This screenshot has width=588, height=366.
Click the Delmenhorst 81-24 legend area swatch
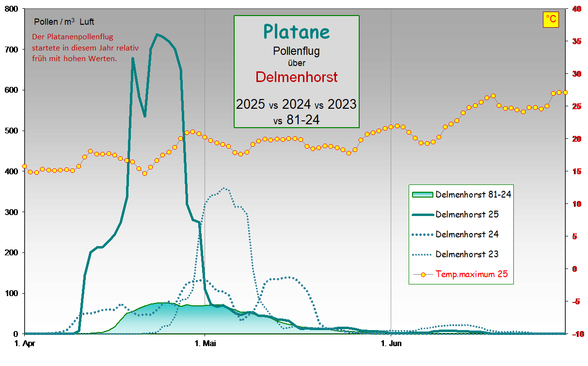point(422,195)
